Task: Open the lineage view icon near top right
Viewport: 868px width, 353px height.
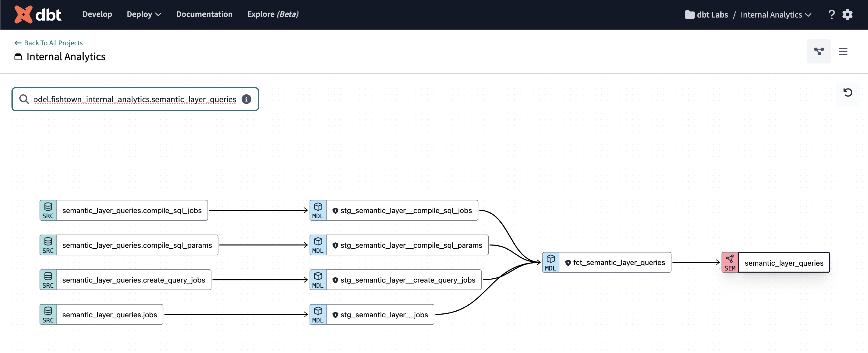Action: (x=819, y=51)
